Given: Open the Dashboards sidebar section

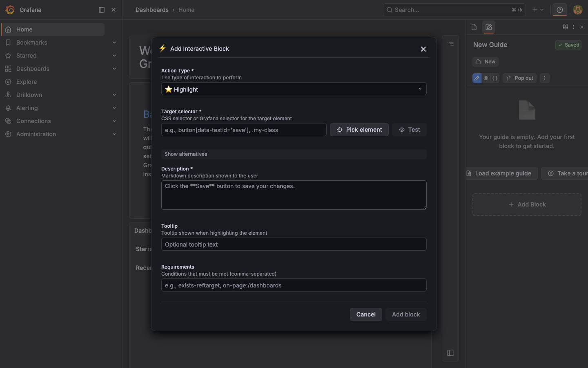Looking at the screenshot, I should (33, 69).
